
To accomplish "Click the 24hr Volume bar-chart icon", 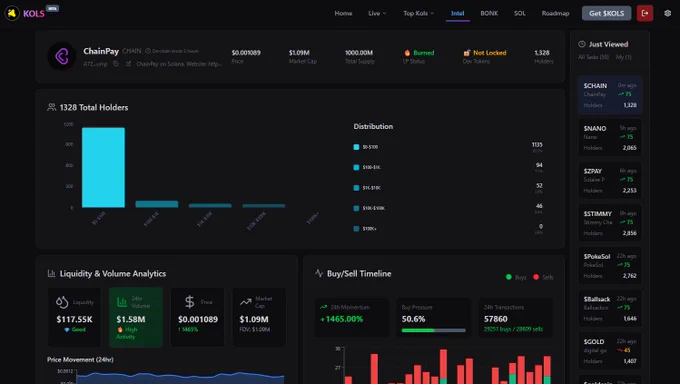I will [122, 302].
